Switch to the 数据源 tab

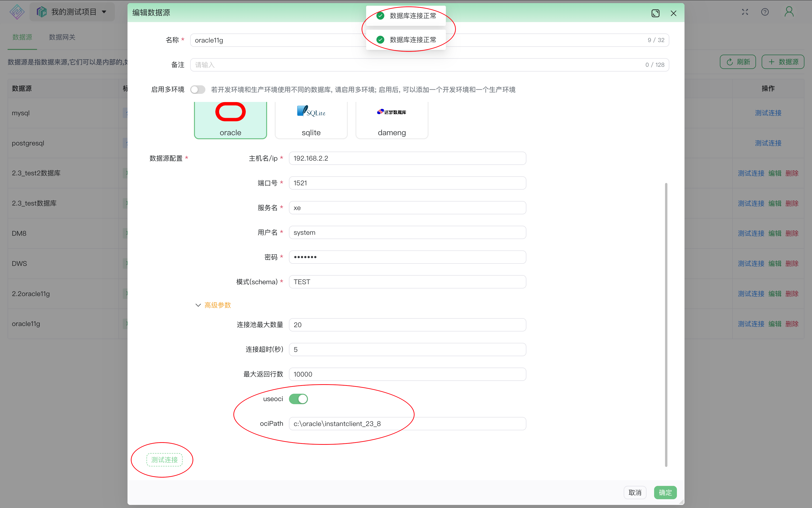22,37
